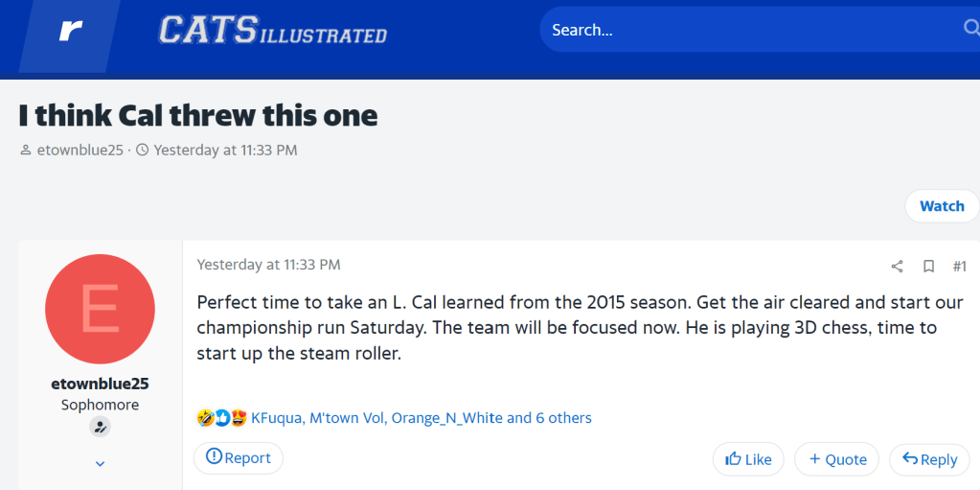Toggle Watch on this thread
The height and width of the screenshot is (490, 980).
click(941, 206)
